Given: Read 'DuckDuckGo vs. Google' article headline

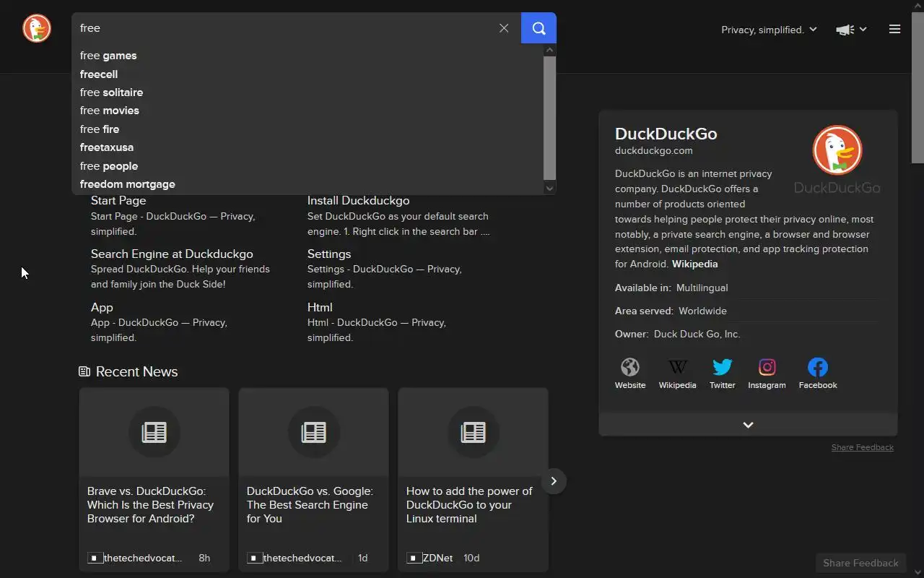Looking at the screenshot, I should [x=310, y=505].
